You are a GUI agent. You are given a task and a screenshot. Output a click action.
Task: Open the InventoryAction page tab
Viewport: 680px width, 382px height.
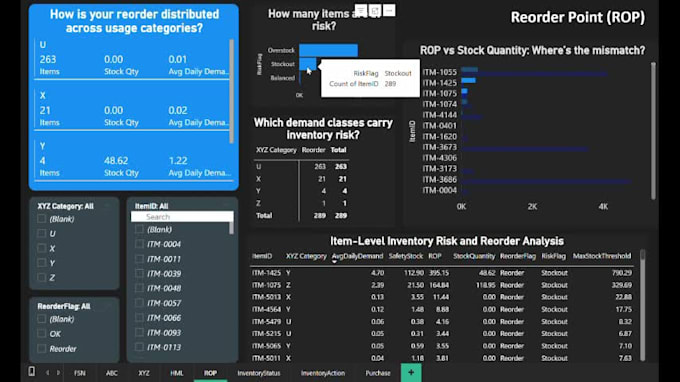pyautogui.click(x=323, y=373)
